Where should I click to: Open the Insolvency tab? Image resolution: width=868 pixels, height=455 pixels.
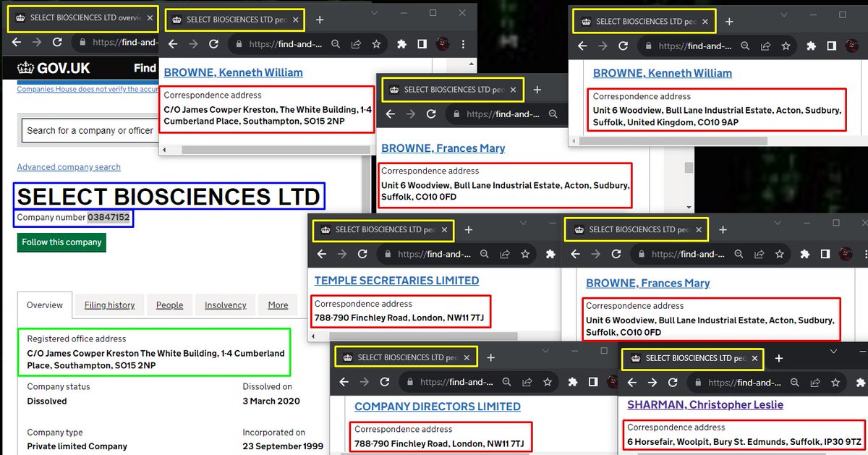(x=226, y=305)
